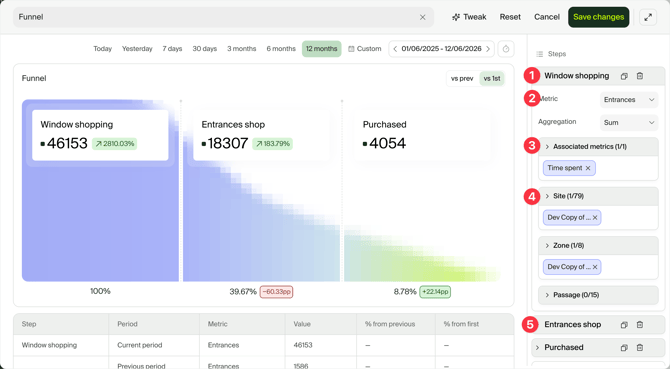Expand the Purchased step
670x369 pixels.
coord(538,348)
